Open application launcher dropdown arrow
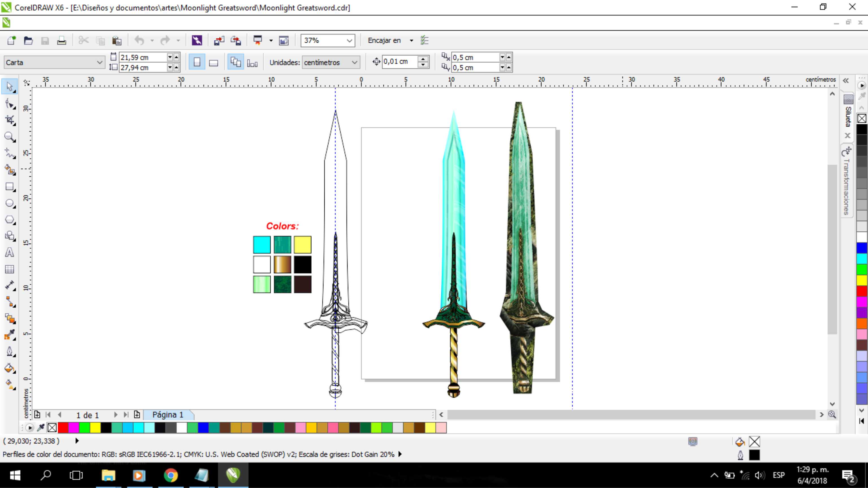868x488 pixels. tap(271, 40)
